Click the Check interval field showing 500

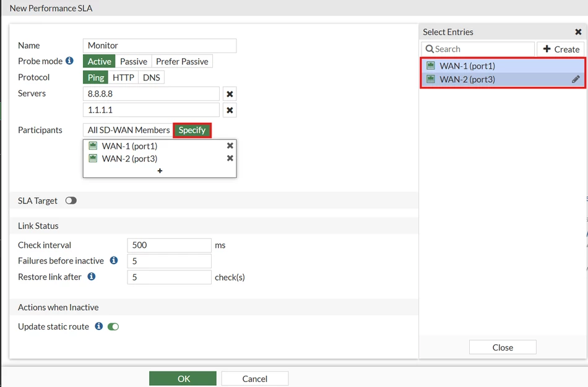pos(169,245)
